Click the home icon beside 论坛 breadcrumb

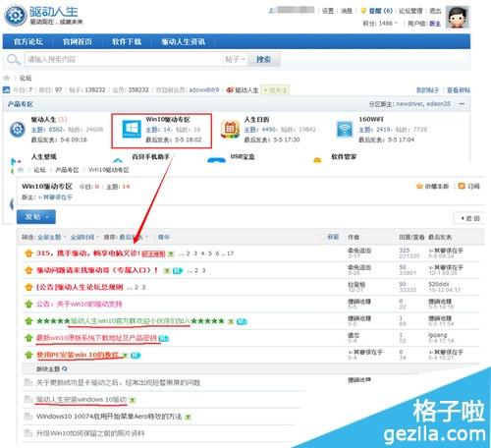tap(7, 78)
